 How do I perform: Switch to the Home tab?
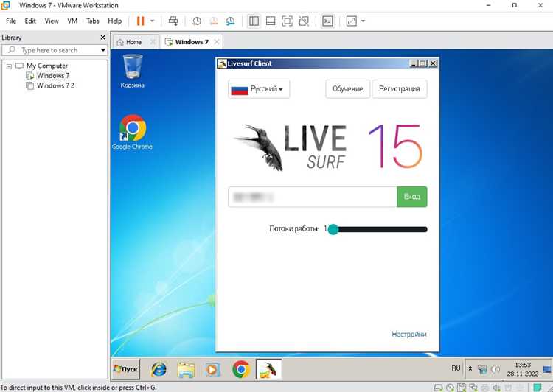[x=129, y=42]
